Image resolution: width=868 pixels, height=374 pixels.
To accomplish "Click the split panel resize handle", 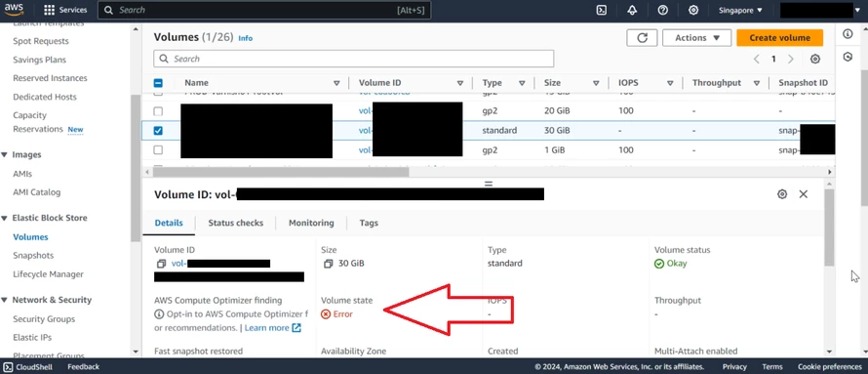I will (489, 183).
